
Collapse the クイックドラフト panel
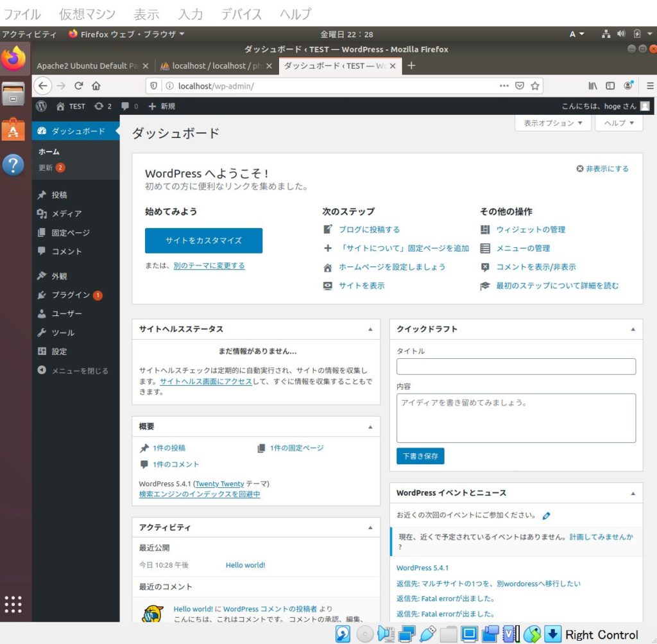[x=633, y=329]
